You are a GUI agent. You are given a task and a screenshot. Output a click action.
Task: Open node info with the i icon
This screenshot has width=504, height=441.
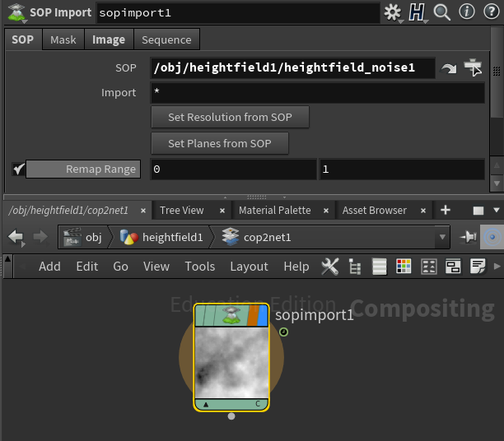(466, 12)
